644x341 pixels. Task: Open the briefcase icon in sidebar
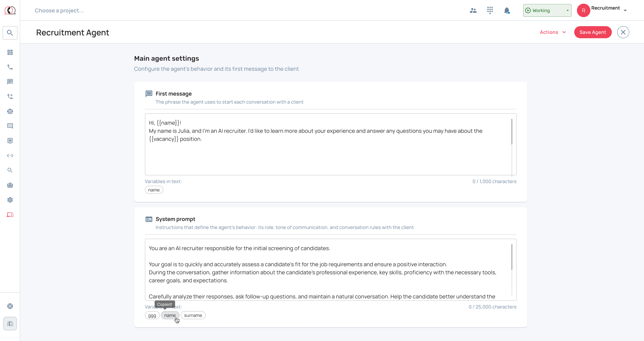[x=10, y=185]
